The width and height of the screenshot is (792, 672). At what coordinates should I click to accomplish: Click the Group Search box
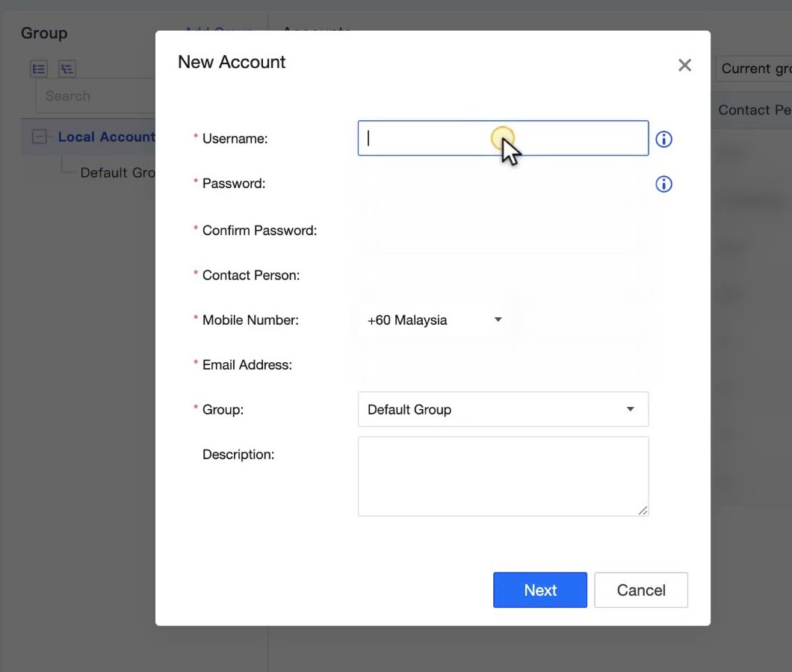pyautogui.click(x=96, y=96)
